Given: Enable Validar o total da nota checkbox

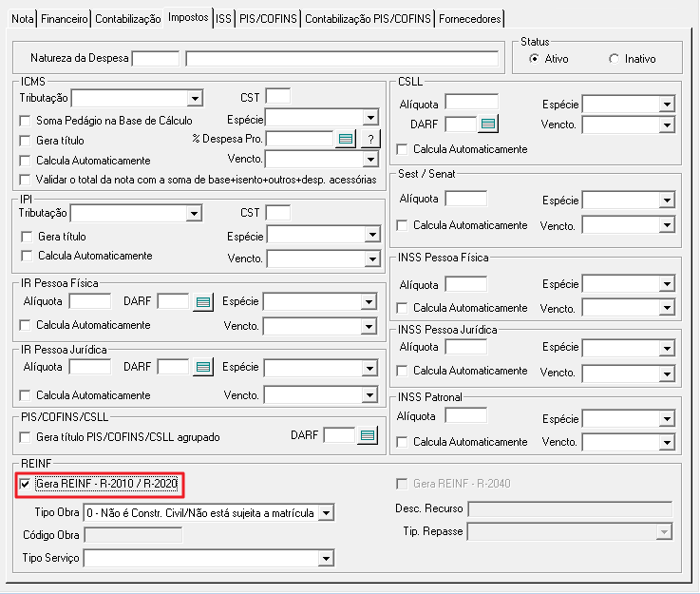Looking at the screenshot, I should pos(25,180).
